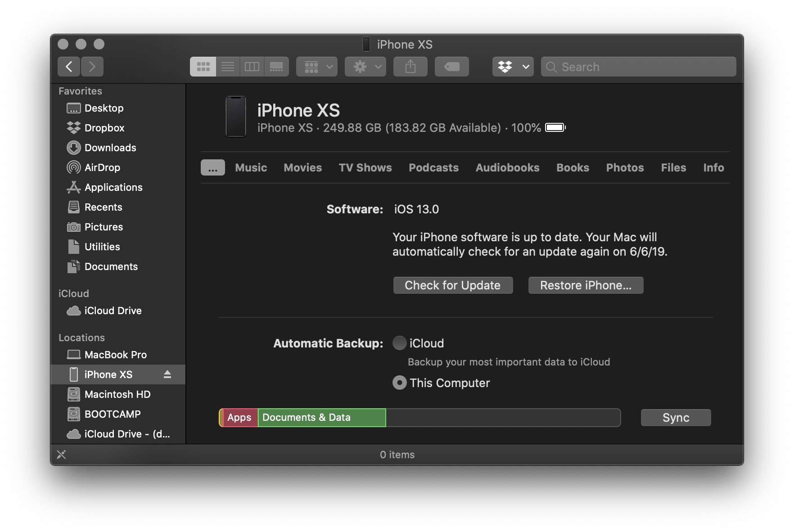The height and width of the screenshot is (532, 794).
Task: Go forward with the right chevron button
Action: (92, 67)
